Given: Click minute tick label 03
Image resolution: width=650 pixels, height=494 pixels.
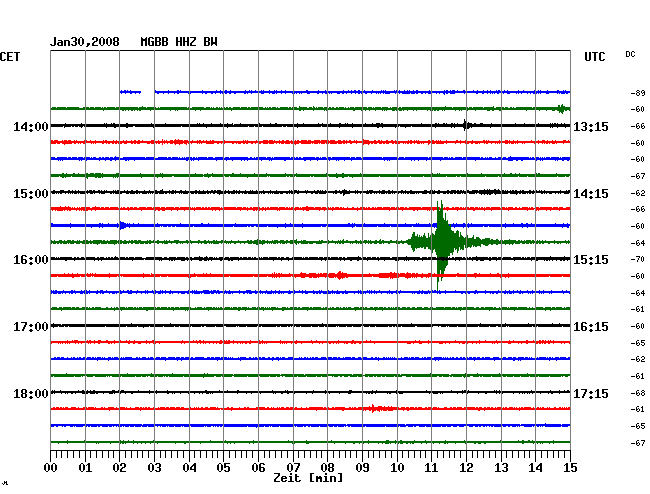Looking at the screenshot, I should 154,468.
